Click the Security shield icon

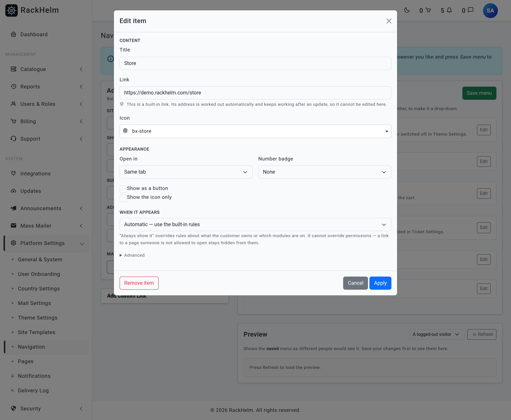click(x=13, y=408)
